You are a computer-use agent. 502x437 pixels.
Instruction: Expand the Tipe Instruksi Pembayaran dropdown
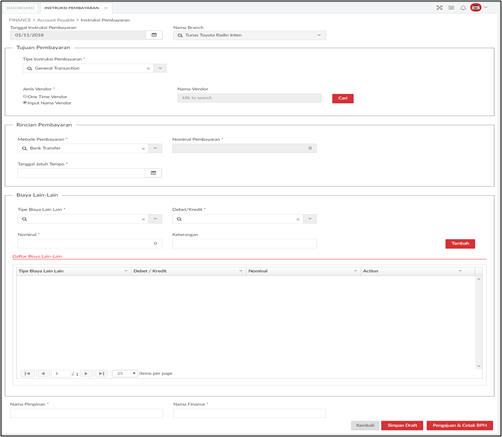[x=160, y=68]
